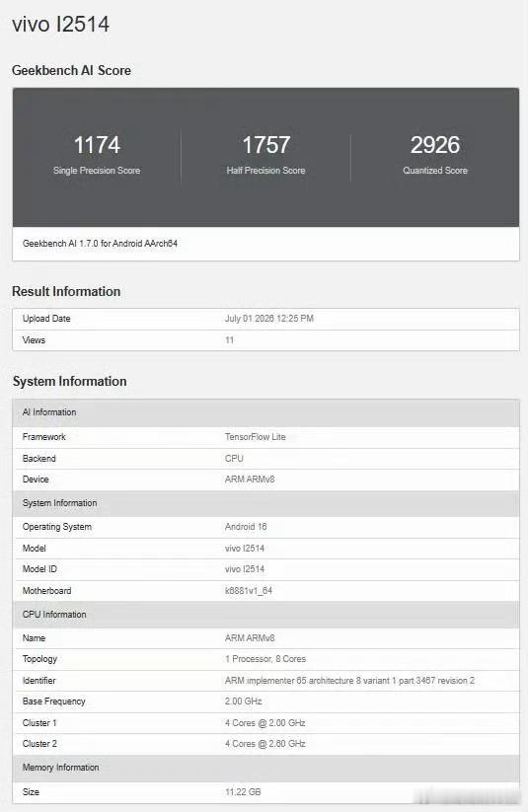Click the 'ARM ARMv8' device value
528x812 pixels.
pos(250,480)
